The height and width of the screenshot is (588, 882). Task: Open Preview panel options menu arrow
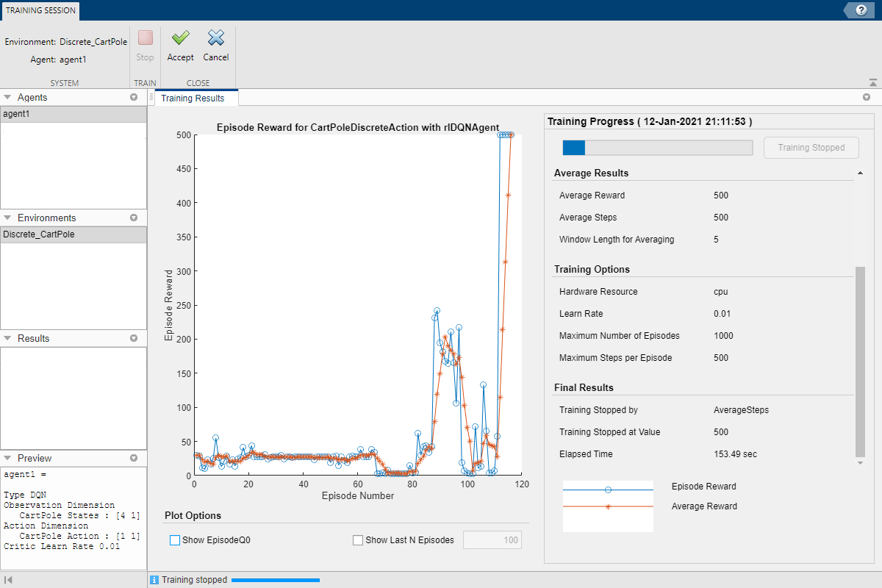tap(134, 458)
